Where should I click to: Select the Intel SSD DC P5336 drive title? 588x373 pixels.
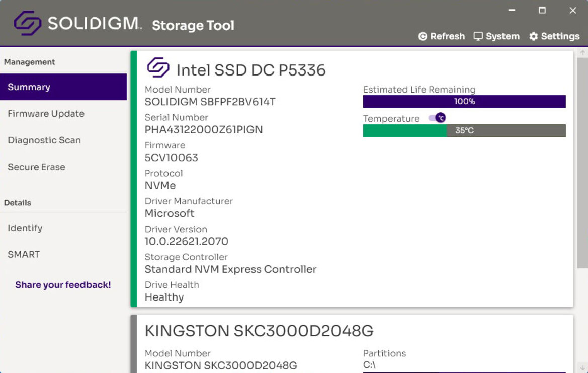point(250,69)
